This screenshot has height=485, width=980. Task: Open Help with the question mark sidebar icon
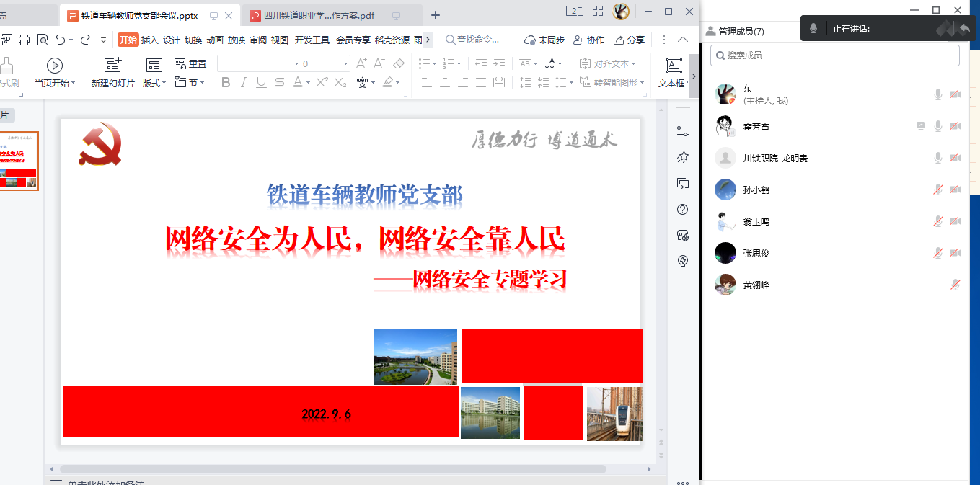click(x=682, y=209)
